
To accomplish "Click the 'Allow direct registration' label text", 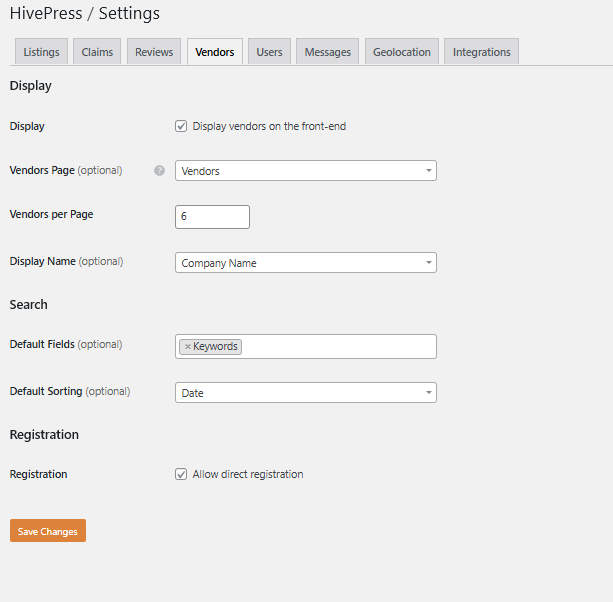I will (x=248, y=474).
